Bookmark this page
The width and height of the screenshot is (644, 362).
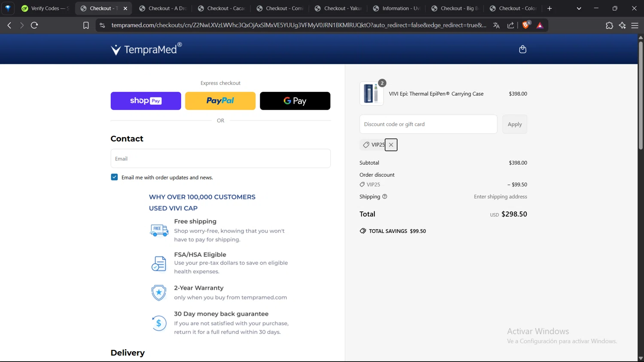86,25
